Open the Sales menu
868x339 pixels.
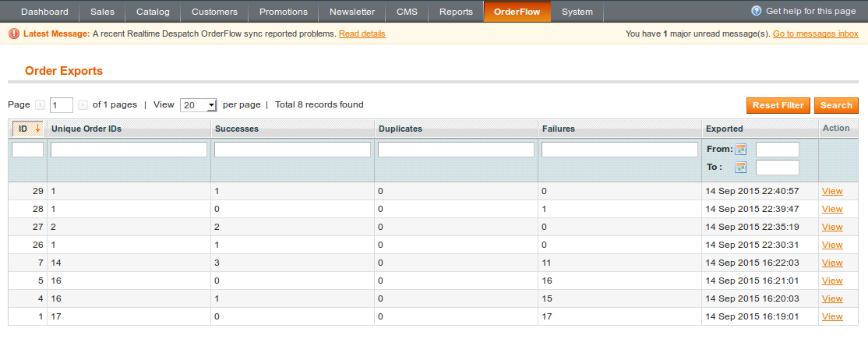click(x=102, y=12)
